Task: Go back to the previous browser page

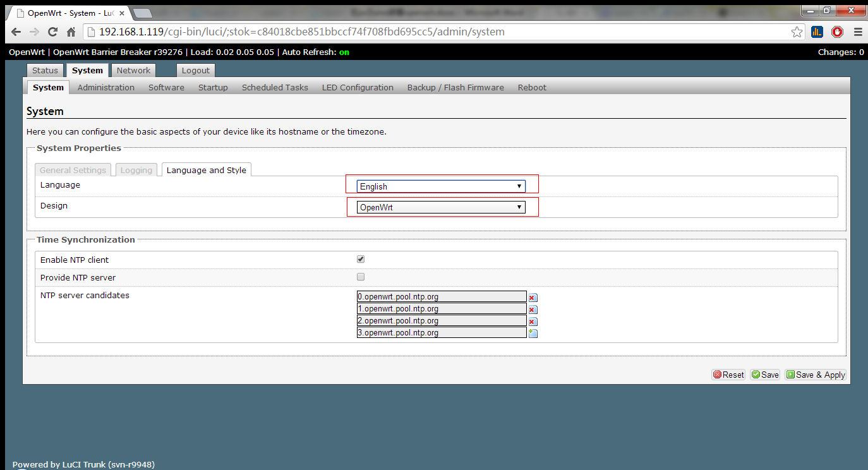Action: [16, 32]
